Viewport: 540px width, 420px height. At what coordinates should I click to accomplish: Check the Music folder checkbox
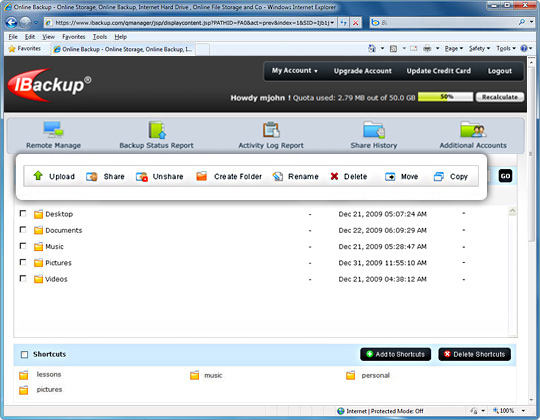23,246
